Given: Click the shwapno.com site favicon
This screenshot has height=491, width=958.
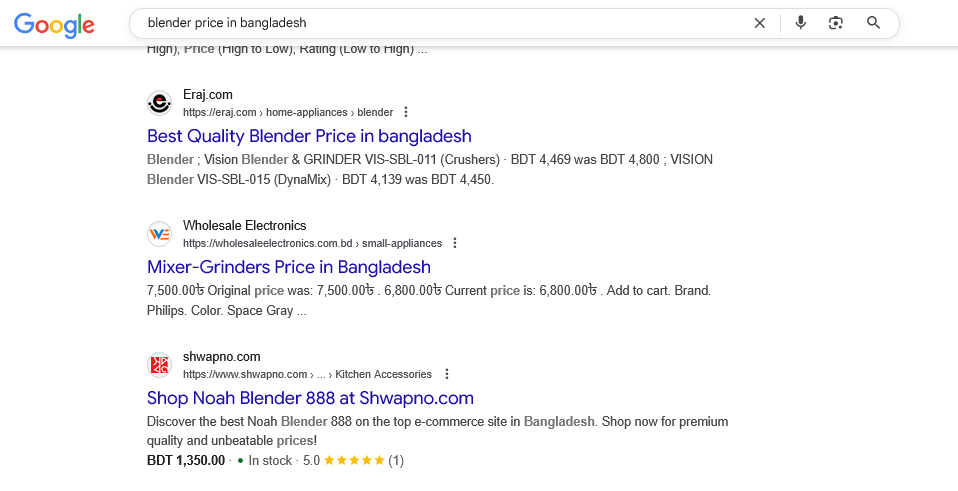Looking at the screenshot, I should click(159, 365).
